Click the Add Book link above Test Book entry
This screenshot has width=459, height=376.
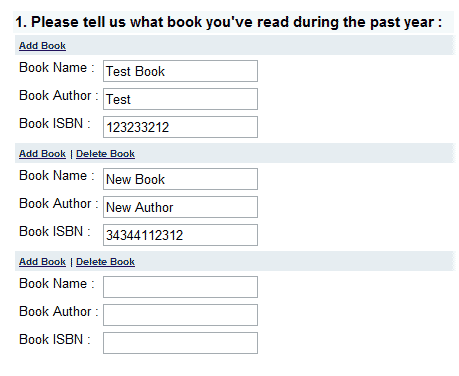[x=42, y=46]
